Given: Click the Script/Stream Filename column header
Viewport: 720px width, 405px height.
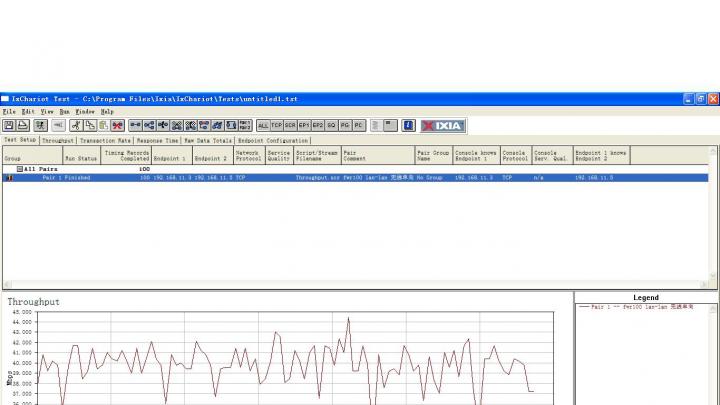Looking at the screenshot, I should (x=317, y=155).
